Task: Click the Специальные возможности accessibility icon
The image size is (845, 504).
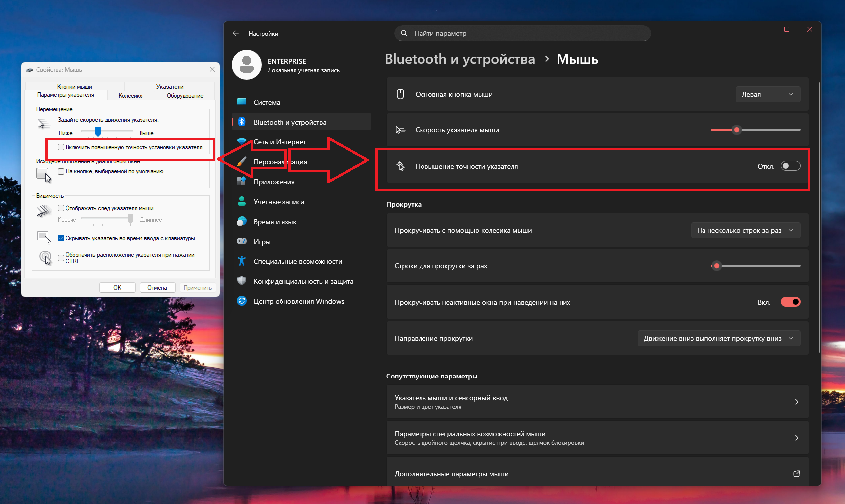Action: pyautogui.click(x=242, y=261)
